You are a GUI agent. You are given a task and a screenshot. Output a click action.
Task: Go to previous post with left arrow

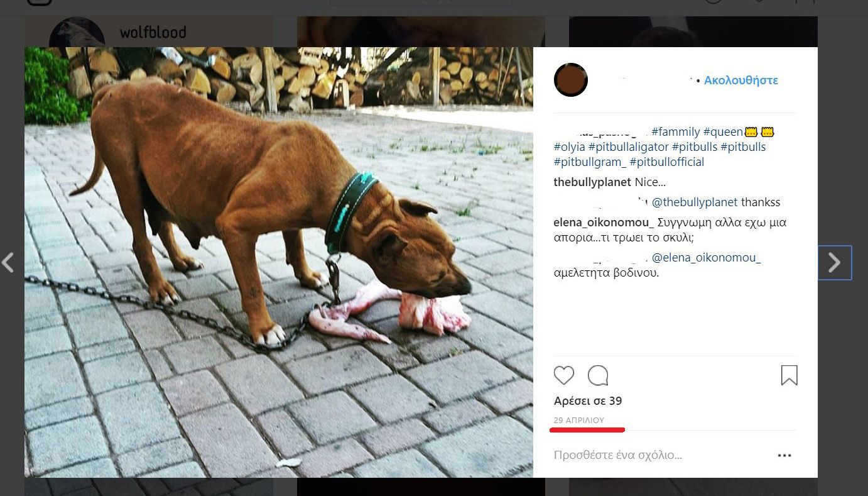(x=8, y=262)
